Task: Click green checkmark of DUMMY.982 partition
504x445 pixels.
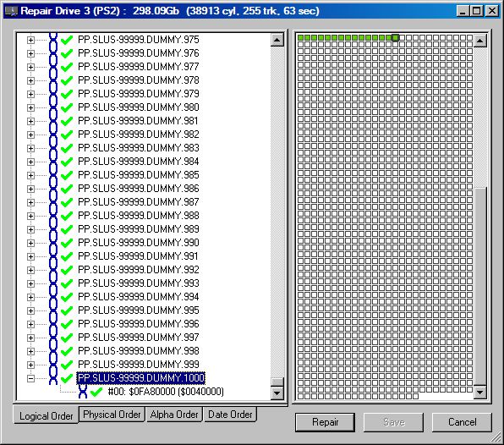Action: pyautogui.click(x=67, y=135)
